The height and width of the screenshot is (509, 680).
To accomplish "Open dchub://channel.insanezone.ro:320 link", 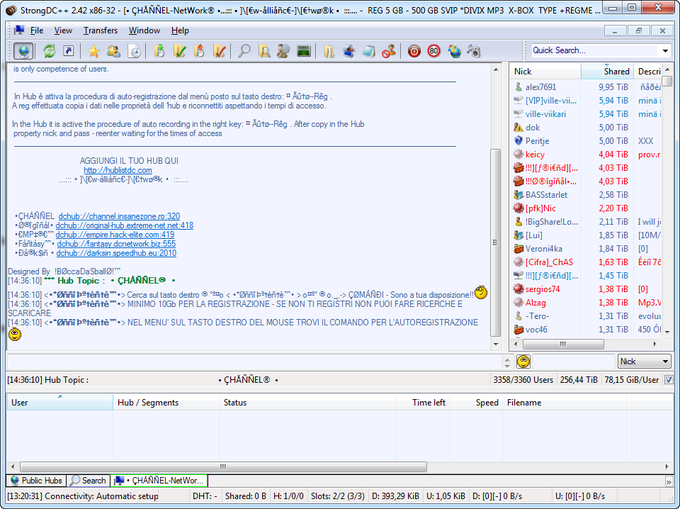I will pyautogui.click(x=119, y=216).
